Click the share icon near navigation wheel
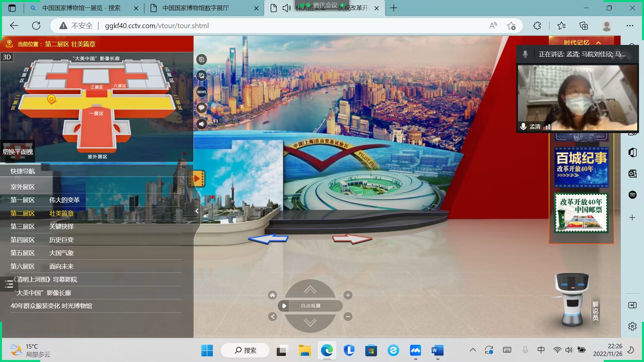This screenshot has width=644, height=362. pyautogui.click(x=272, y=316)
